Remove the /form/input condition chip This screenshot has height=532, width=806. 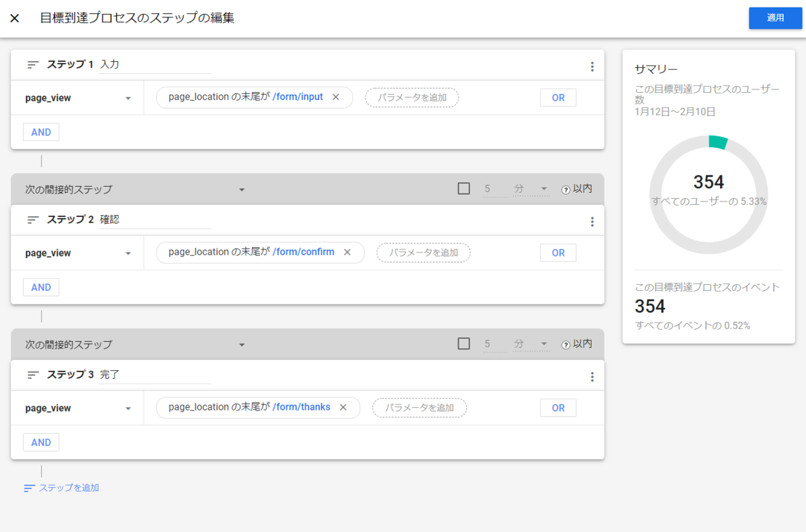click(x=336, y=97)
